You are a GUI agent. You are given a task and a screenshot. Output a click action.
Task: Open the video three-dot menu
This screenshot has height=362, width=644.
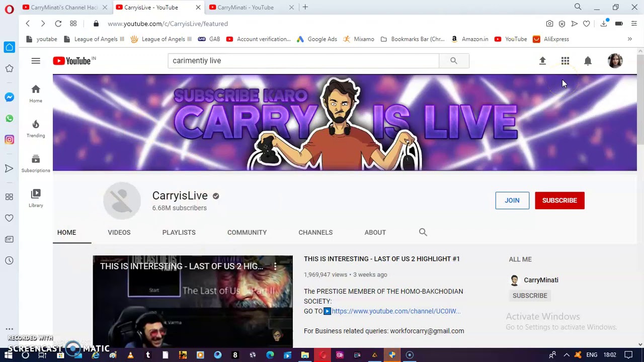(275, 266)
